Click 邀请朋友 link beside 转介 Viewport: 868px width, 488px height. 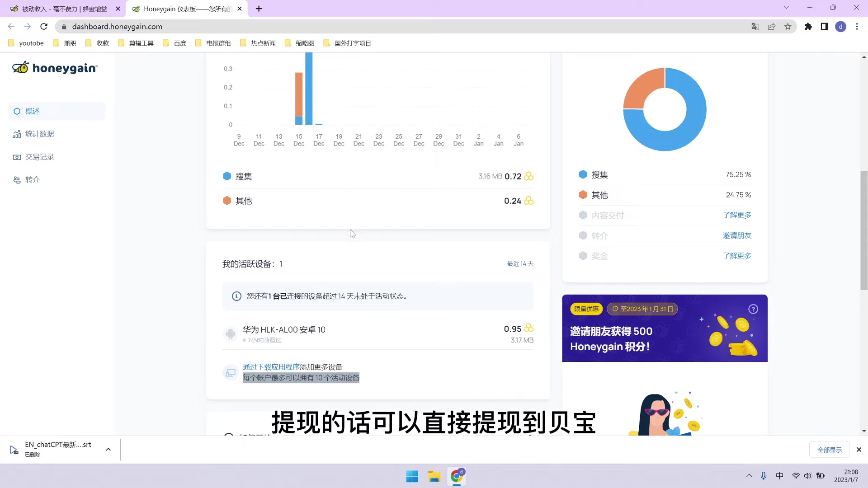click(x=737, y=235)
